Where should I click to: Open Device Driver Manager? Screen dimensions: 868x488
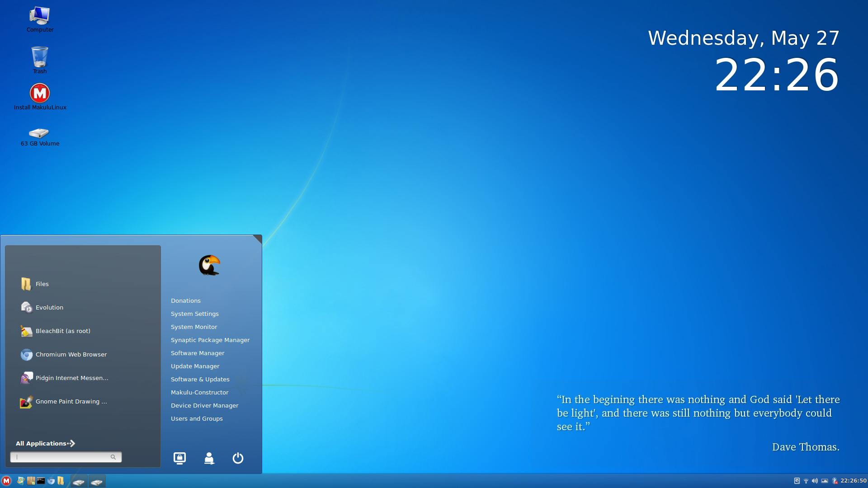coord(204,405)
